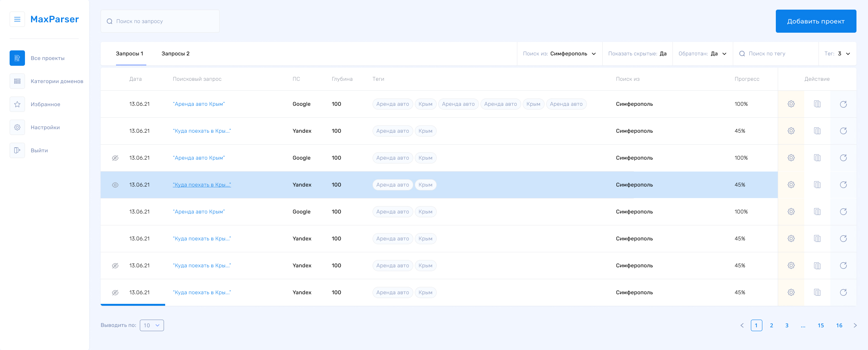Open Избранное star icon in sidebar
868x350 pixels.
[x=17, y=104]
